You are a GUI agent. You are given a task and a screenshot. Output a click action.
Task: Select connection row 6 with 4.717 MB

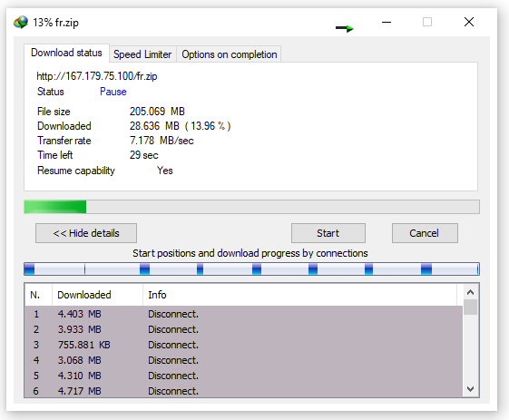coord(244,391)
